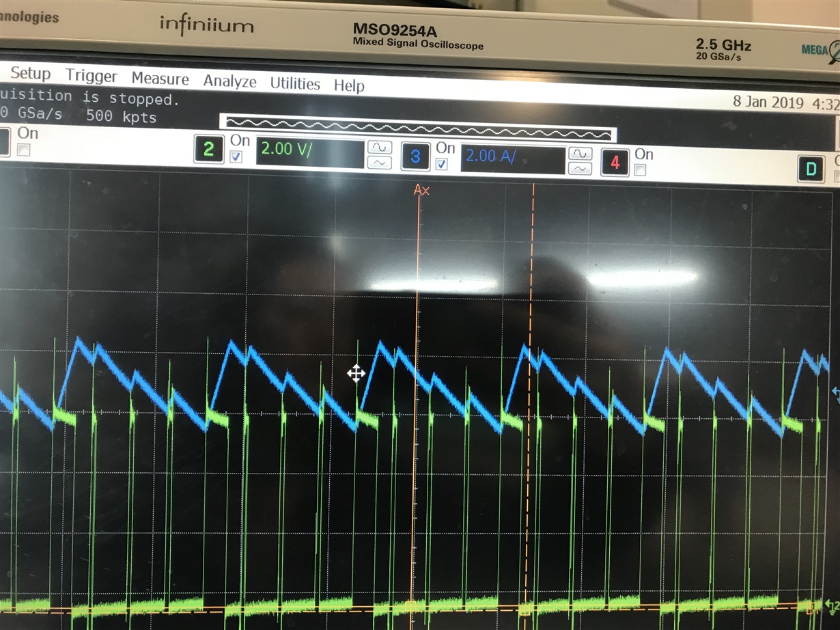
Task: Open the Utilities menu
Action: pyautogui.click(x=295, y=83)
